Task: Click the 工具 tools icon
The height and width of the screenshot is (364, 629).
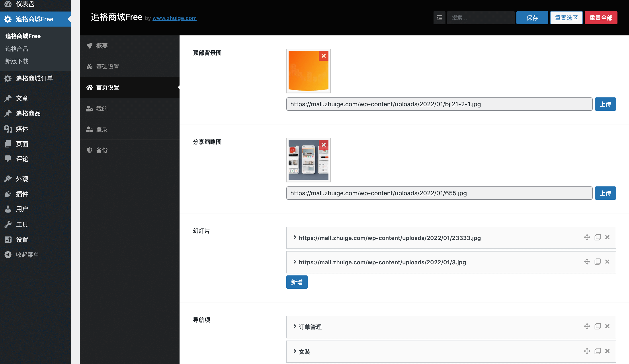Action: point(8,224)
